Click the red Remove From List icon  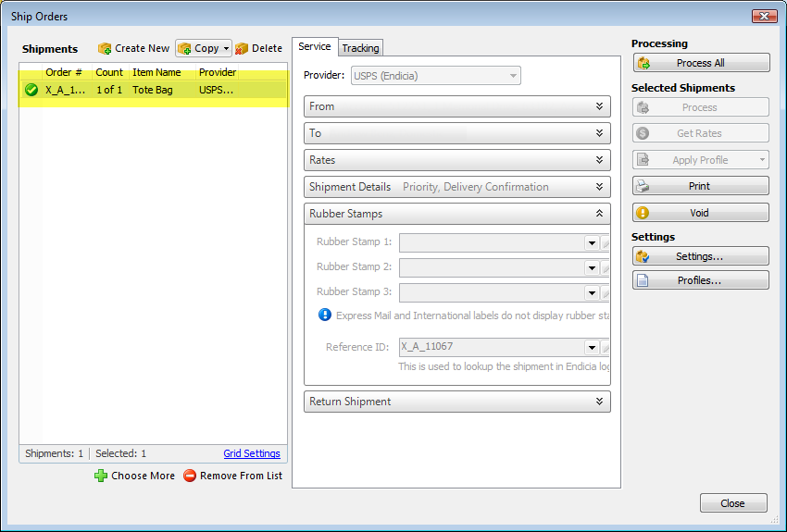pyautogui.click(x=190, y=476)
